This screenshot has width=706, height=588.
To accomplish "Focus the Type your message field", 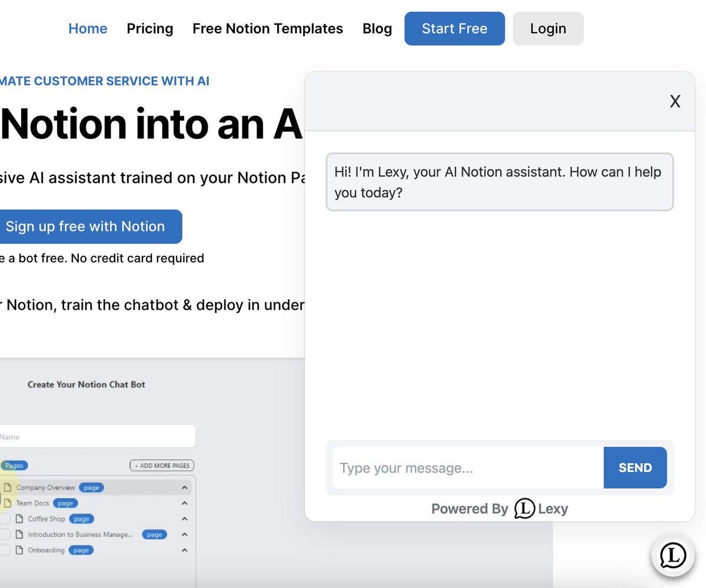I will click(468, 467).
